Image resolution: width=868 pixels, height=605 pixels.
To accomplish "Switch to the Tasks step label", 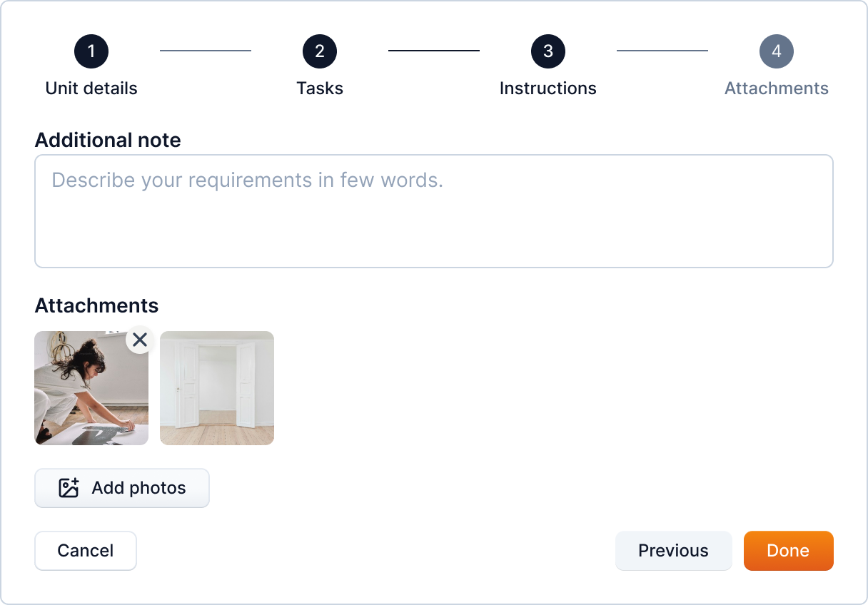I will pos(320,88).
